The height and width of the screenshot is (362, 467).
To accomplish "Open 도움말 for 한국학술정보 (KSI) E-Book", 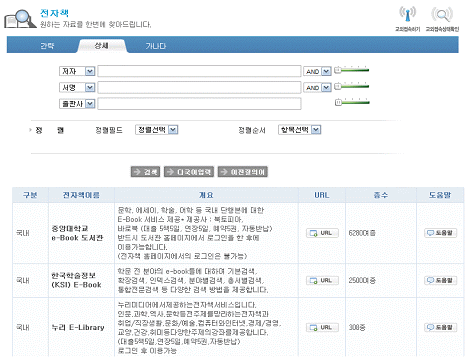I will tap(440, 280).
